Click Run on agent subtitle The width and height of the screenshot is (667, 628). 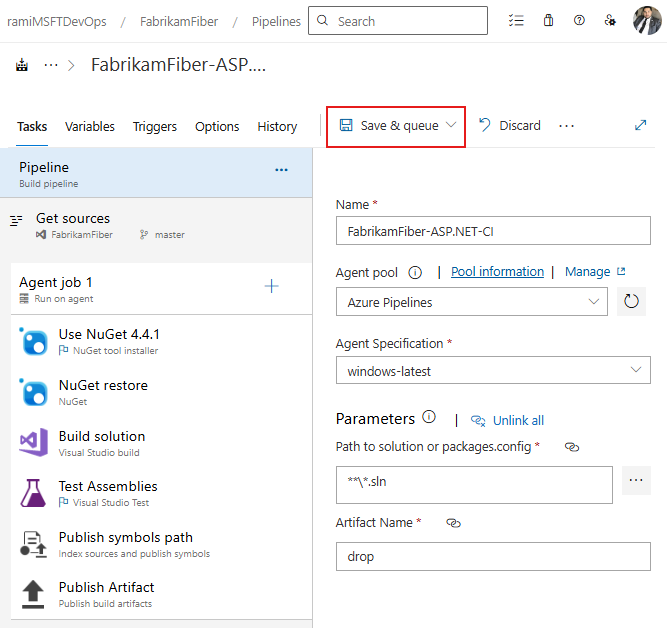point(64,299)
